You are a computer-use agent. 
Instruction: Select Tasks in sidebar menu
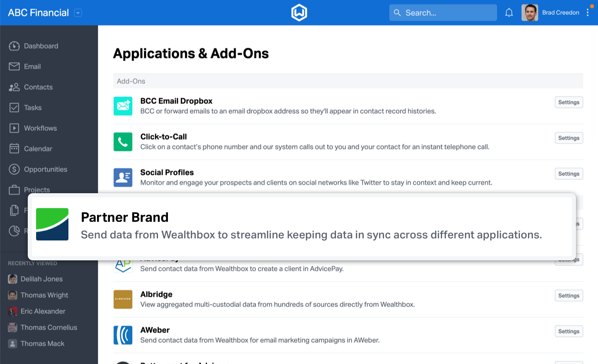[33, 108]
